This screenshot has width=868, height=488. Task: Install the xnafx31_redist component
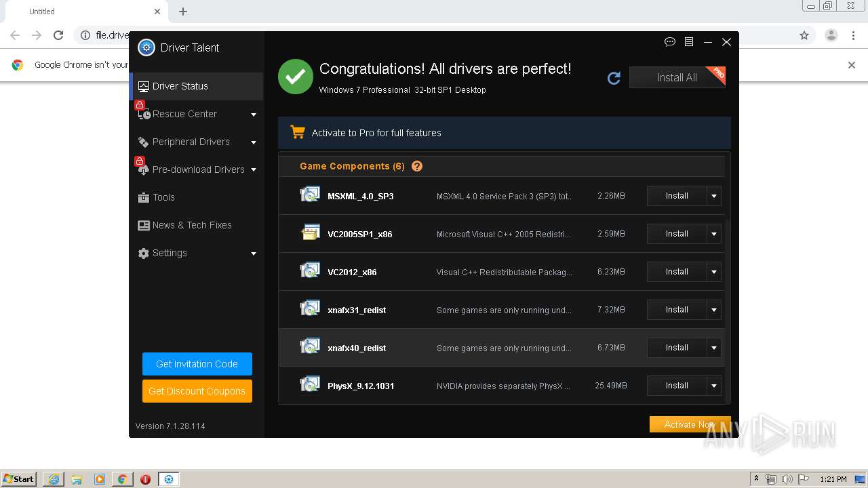click(x=677, y=310)
